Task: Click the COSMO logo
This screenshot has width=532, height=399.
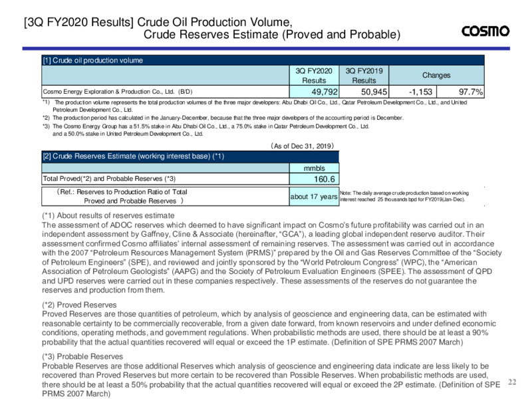Action: pyautogui.click(x=485, y=31)
